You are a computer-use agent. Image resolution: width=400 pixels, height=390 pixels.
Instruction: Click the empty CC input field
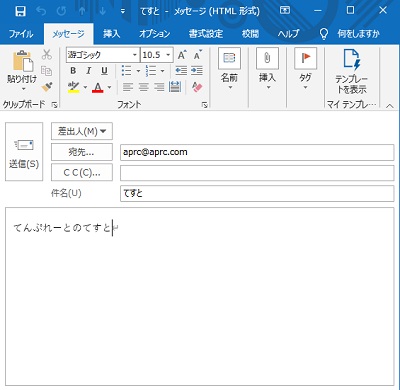click(x=257, y=173)
